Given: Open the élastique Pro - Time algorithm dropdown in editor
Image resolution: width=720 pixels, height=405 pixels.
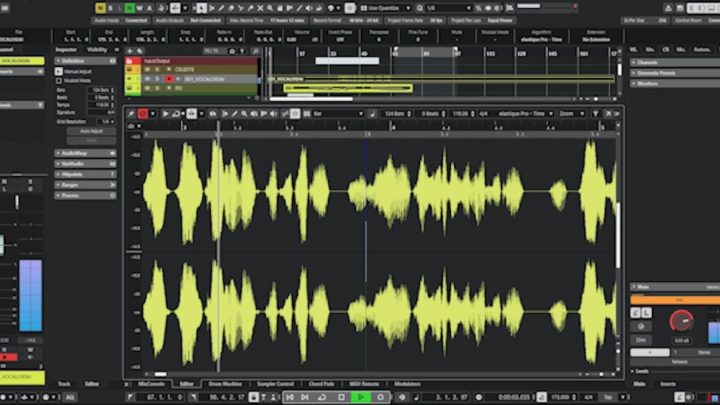Looking at the screenshot, I should click(525, 113).
